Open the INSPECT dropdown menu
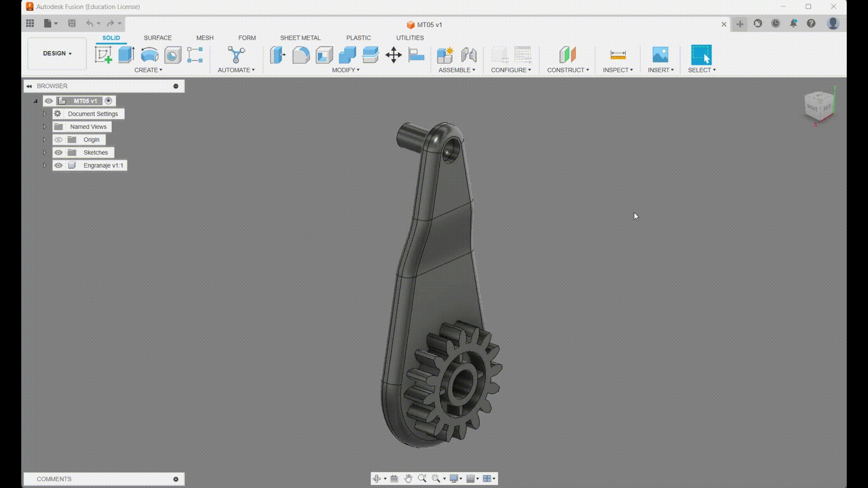 click(x=618, y=70)
